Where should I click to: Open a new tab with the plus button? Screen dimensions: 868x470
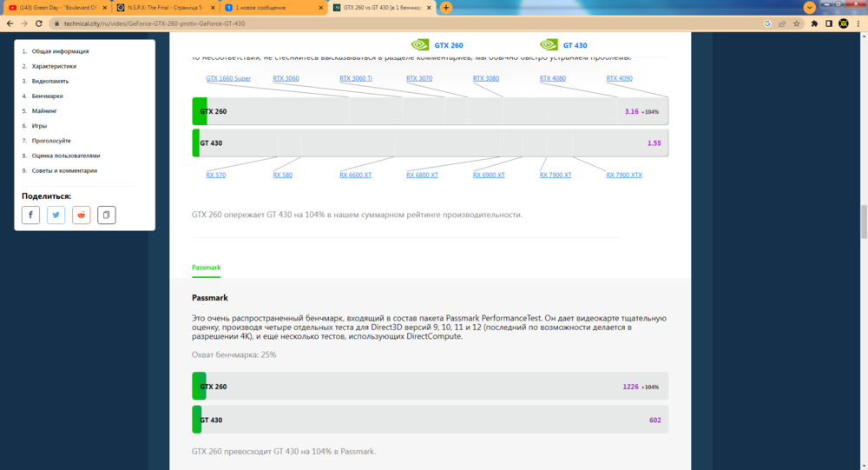pyautogui.click(x=445, y=8)
